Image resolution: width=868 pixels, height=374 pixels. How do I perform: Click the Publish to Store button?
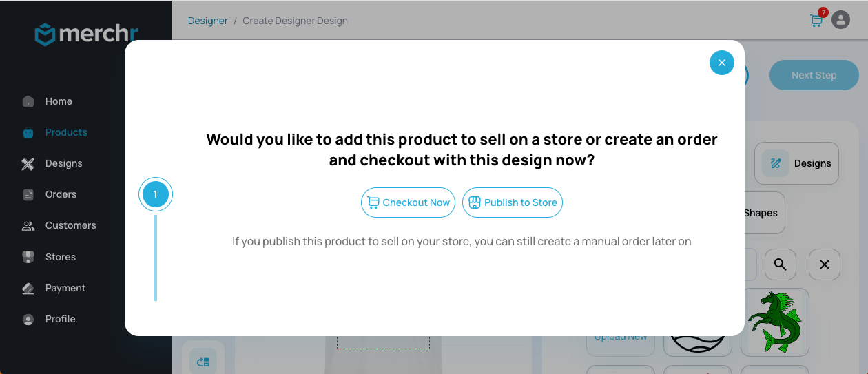(513, 202)
